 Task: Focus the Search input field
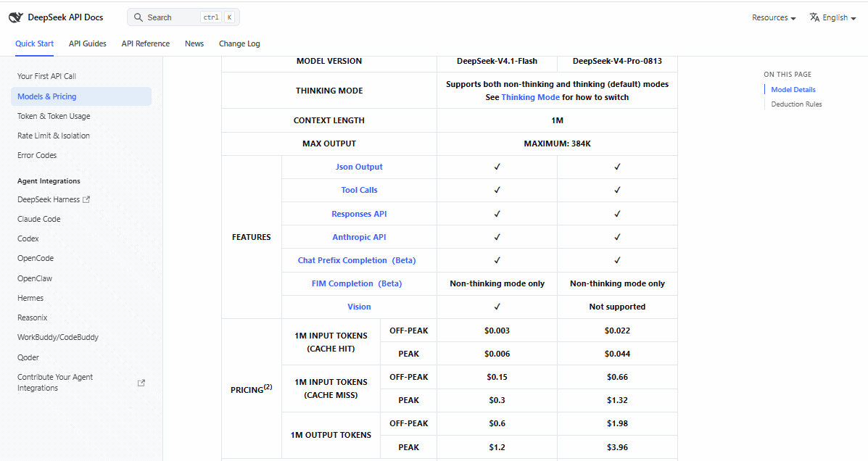coord(183,17)
